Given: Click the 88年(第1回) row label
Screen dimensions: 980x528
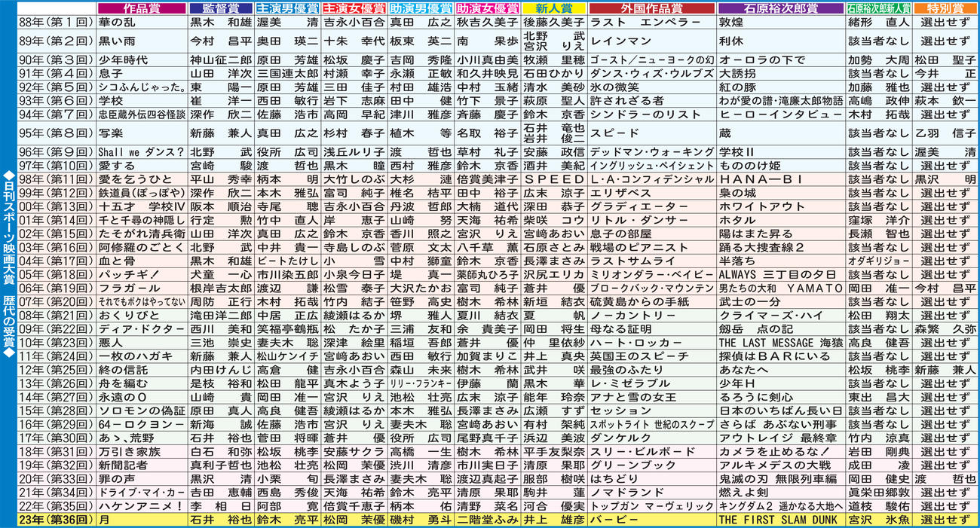Looking at the screenshot, I should (57, 23).
